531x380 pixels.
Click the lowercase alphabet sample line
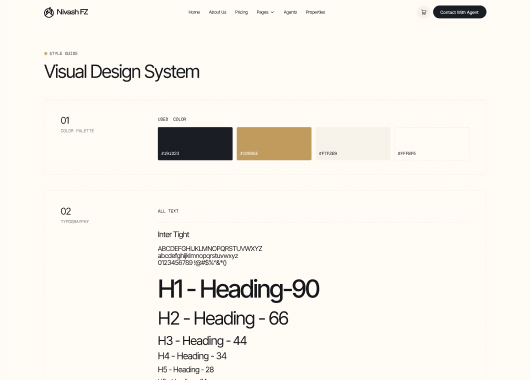[198, 256]
